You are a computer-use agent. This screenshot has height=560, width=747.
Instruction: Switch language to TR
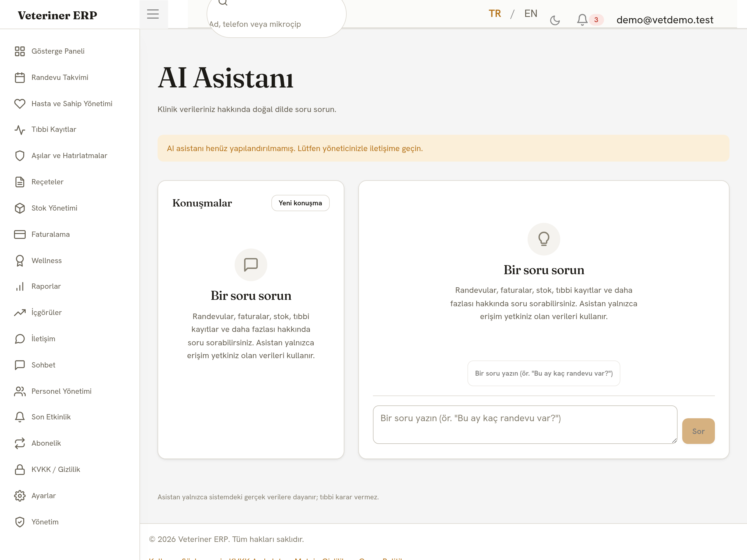coord(495,13)
